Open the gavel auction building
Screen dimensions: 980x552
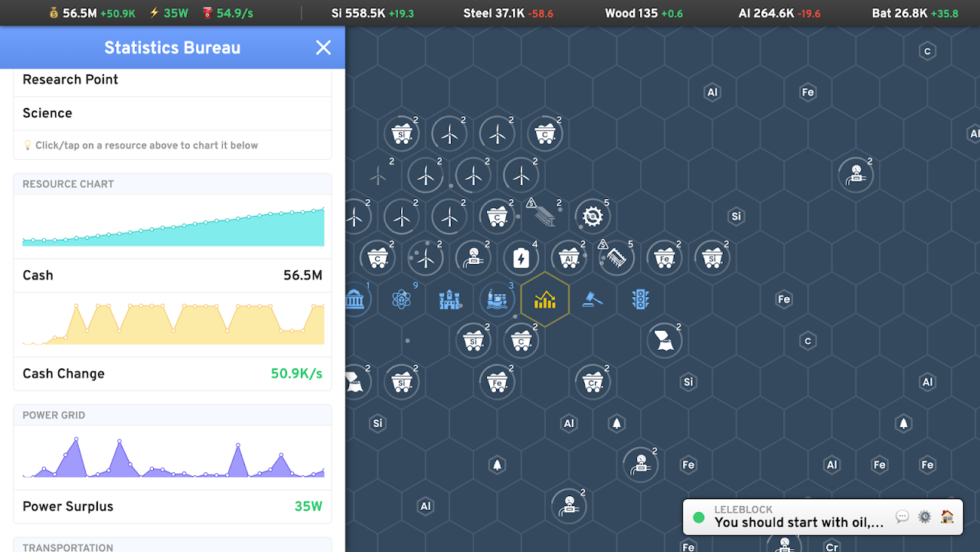(592, 299)
